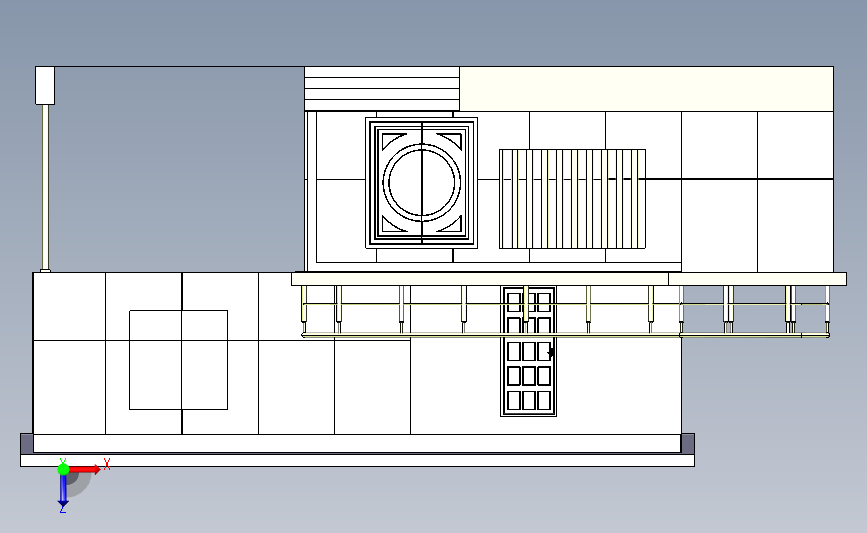Select the horizontal striped roof section
Image resolution: width=867 pixels, height=533 pixels.
pos(382,89)
